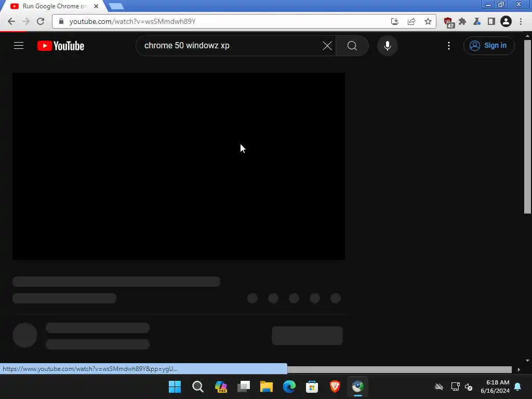Click vertical scrollbar down arrow
Image resolution: width=532 pixels, height=399 pixels.
click(x=527, y=361)
